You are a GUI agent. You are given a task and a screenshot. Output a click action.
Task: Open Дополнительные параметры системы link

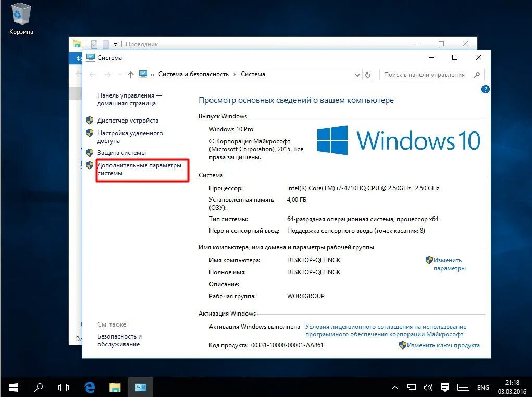click(139, 169)
